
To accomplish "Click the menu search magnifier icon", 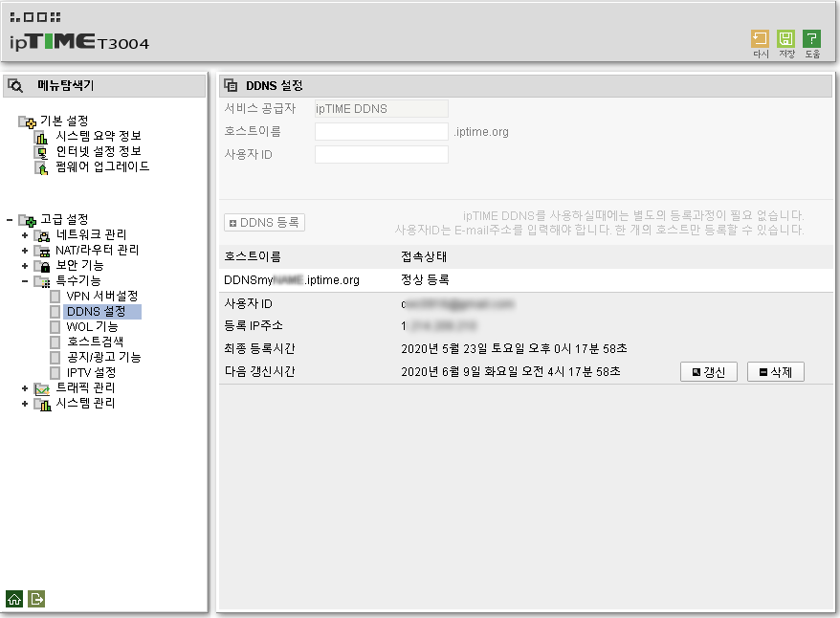I will 15,86.
